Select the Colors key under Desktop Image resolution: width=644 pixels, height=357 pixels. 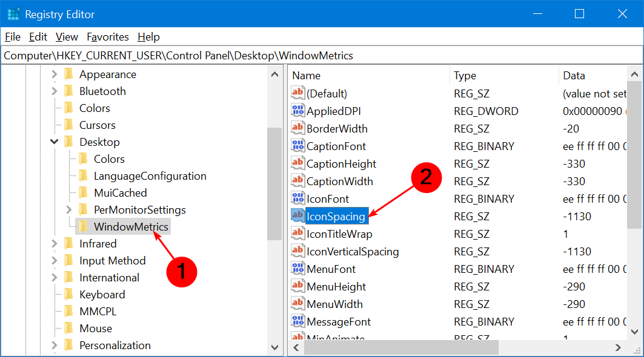coord(109,159)
